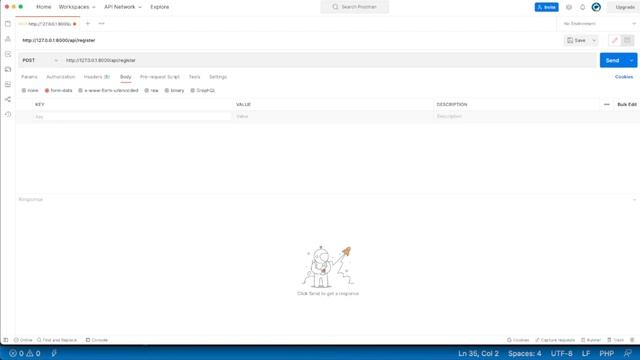The image size is (640, 360).
Task: Open Mock Servers sidebar icon
Action: tap(8, 69)
